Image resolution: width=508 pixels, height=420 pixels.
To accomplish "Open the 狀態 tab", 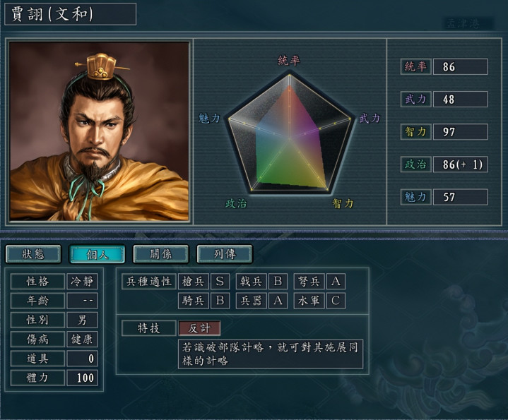I will click(33, 254).
